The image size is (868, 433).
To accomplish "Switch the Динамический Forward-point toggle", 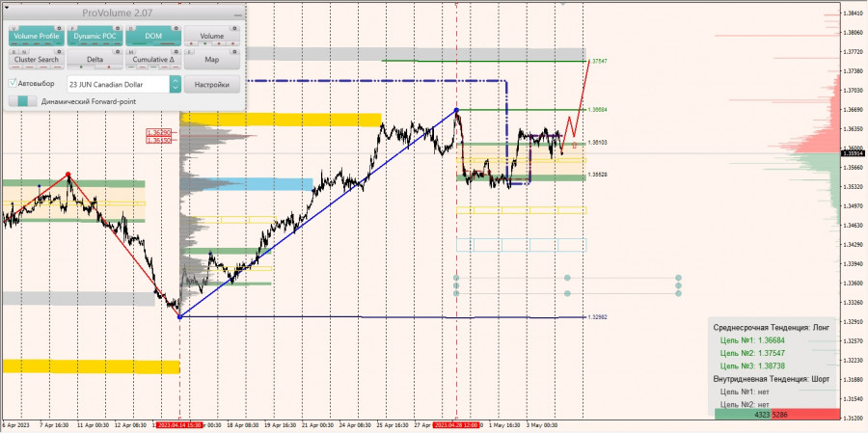I will point(23,101).
